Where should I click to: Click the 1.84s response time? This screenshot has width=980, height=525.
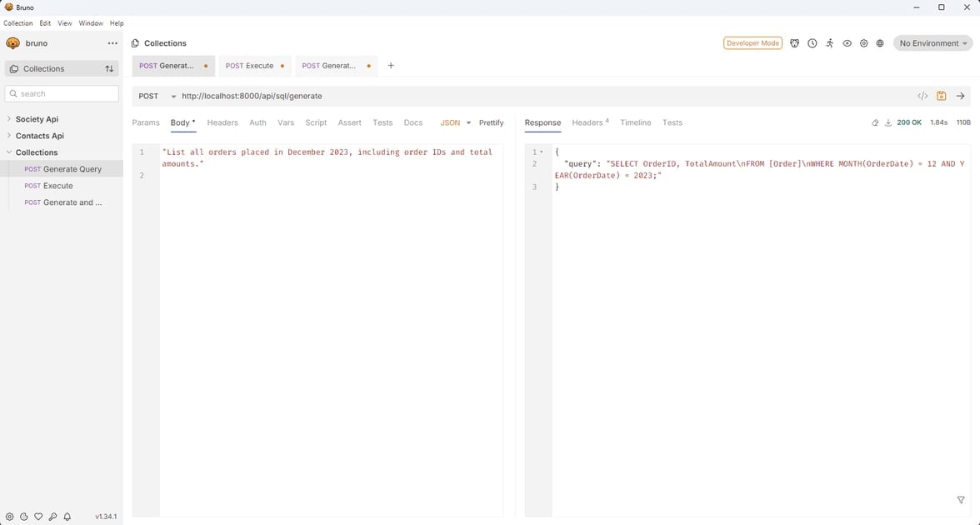click(938, 122)
